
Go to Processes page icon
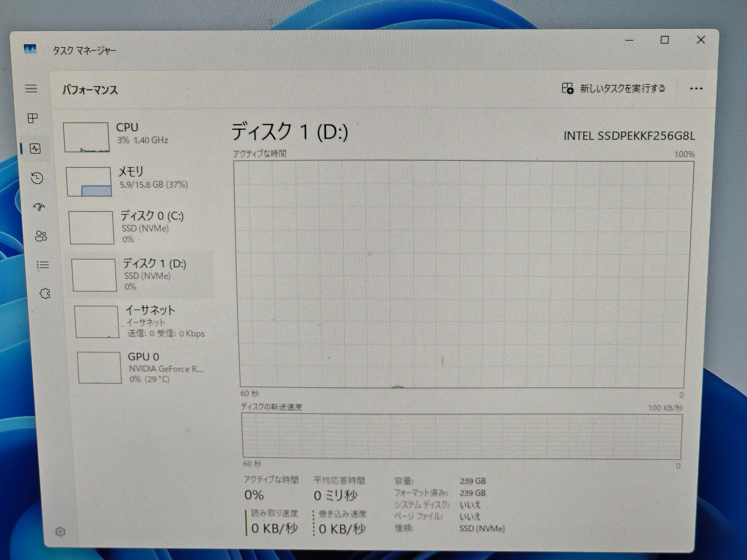point(33,118)
